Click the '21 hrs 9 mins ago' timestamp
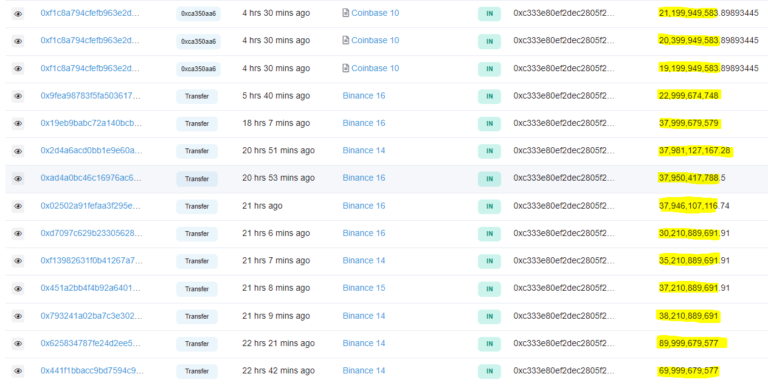Viewport: 768px width, 385px height. coord(276,316)
